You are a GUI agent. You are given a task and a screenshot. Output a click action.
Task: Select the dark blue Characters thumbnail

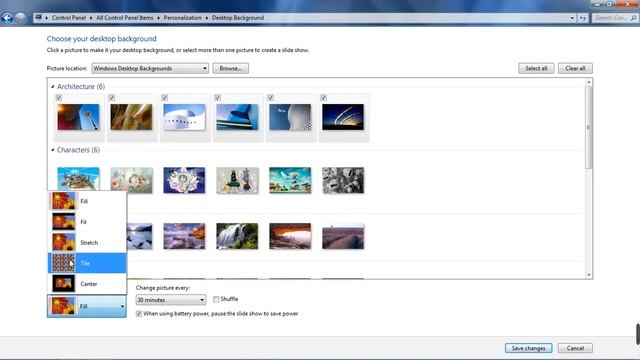click(184, 180)
